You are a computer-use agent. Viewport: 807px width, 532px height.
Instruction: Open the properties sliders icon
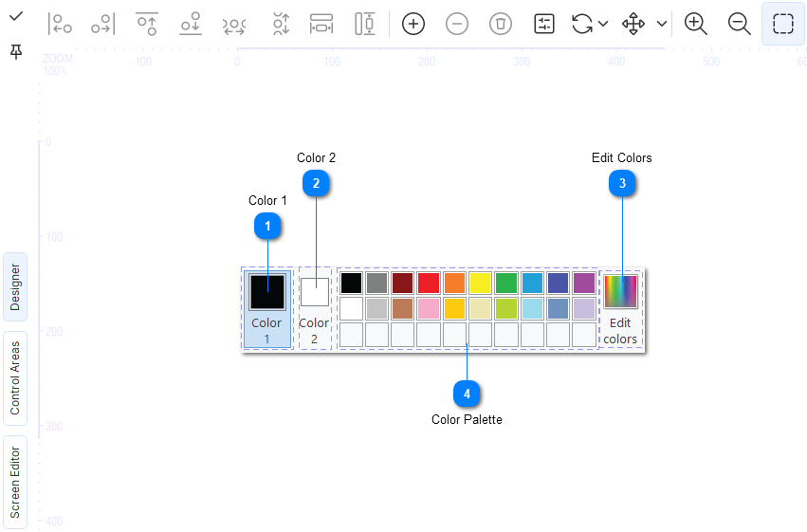544,24
